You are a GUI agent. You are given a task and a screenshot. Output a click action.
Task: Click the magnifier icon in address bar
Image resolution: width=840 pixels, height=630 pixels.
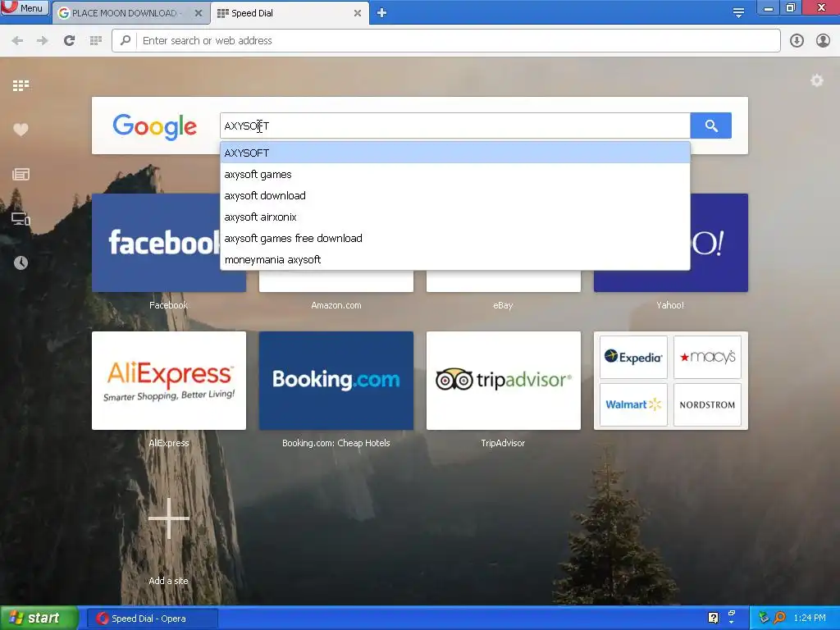(x=126, y=41)
